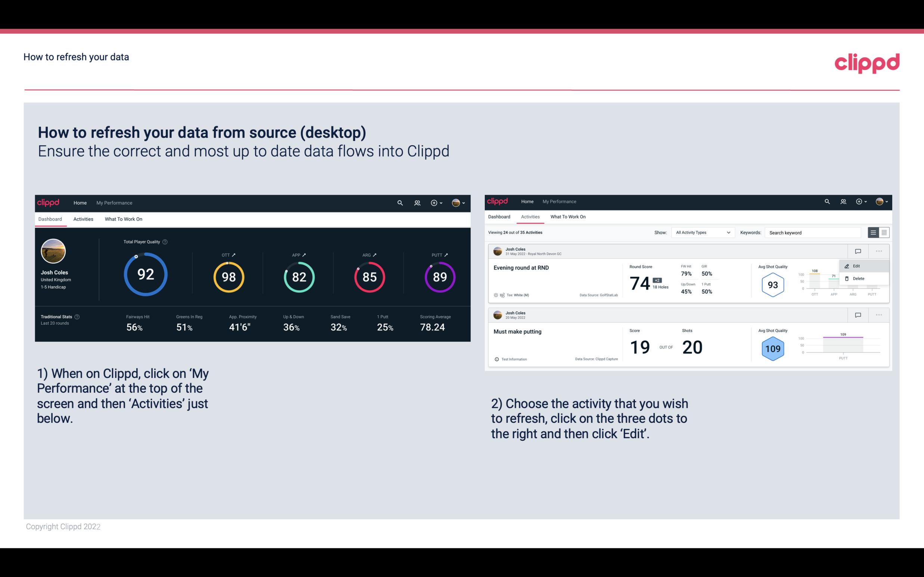This screenshot has height=577, width=924.
Task: Click Delete option for Evening round activity
Action: click(x=858, y=278)
